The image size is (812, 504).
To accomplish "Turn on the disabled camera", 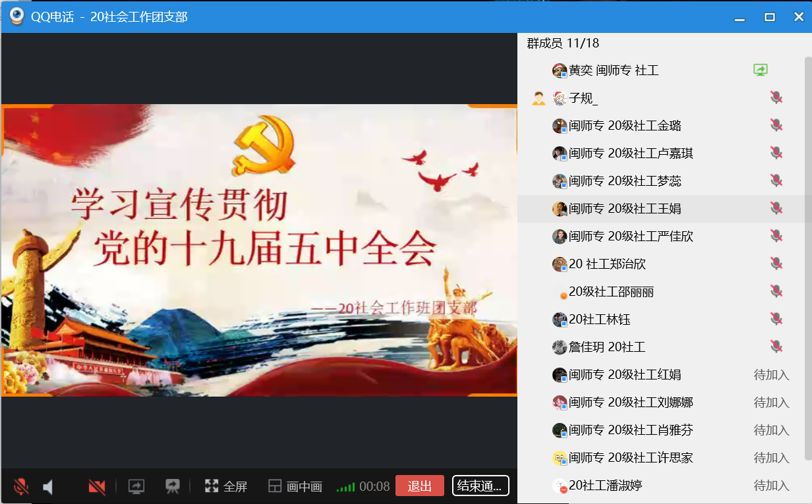I will pyautogui.click(x=97, y=487).
